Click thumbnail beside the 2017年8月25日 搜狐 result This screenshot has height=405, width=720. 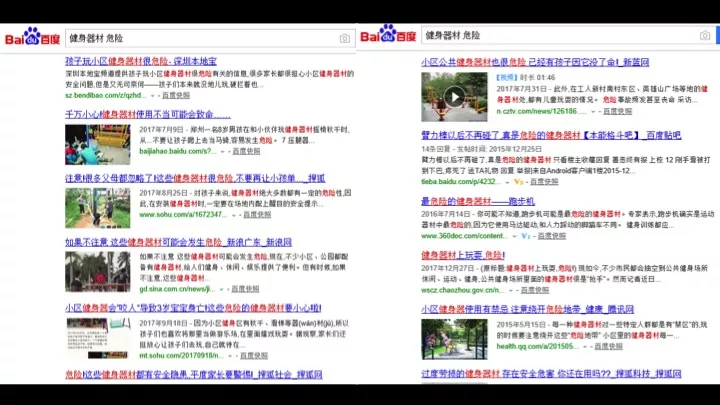tap(97, 208)
